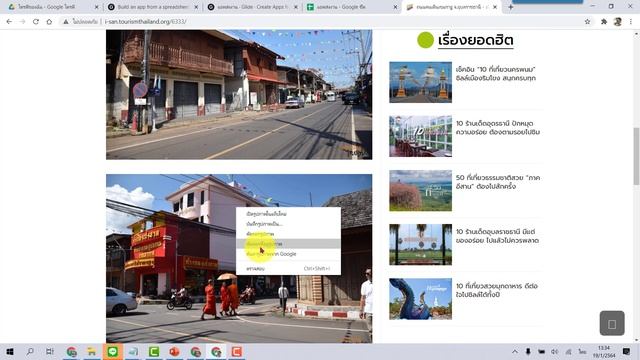Close the active tourism tab
The image size is (640, 360).
[x=495, y=7]
